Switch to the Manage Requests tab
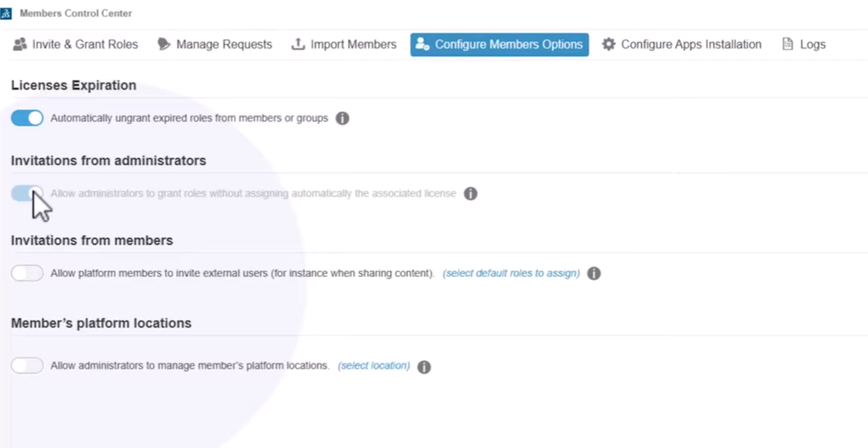 [x=215, y=44]
